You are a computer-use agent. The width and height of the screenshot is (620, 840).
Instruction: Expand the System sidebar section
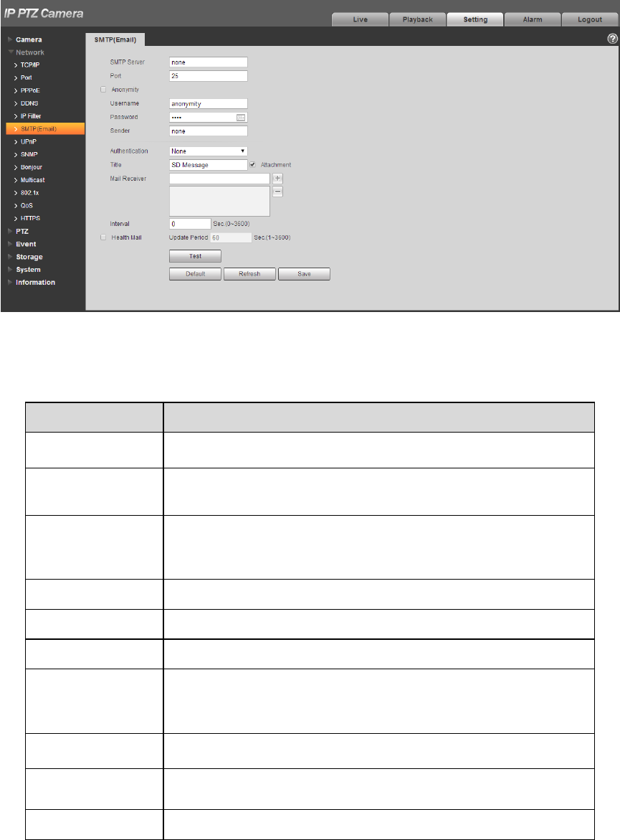click(x=28, y=270)
